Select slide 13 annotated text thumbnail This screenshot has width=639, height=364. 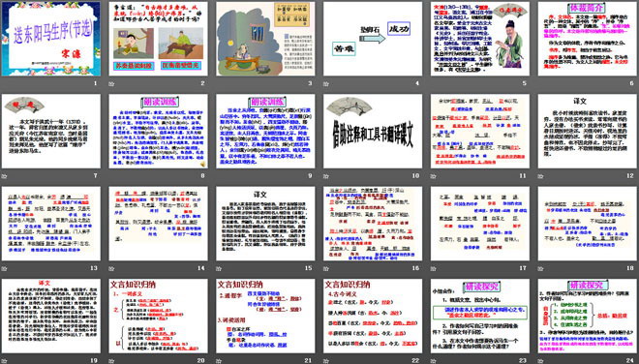click(x=51, y=224)
